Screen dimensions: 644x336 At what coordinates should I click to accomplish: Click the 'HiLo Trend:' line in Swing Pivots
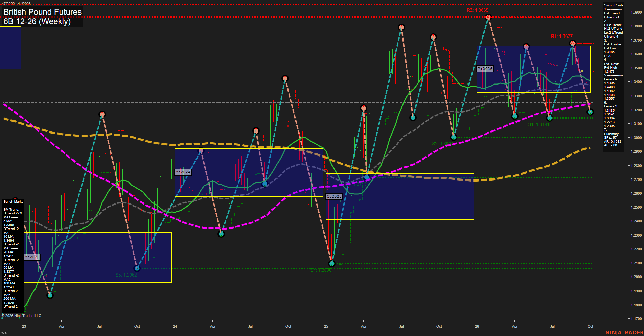(x=613, y=25)
